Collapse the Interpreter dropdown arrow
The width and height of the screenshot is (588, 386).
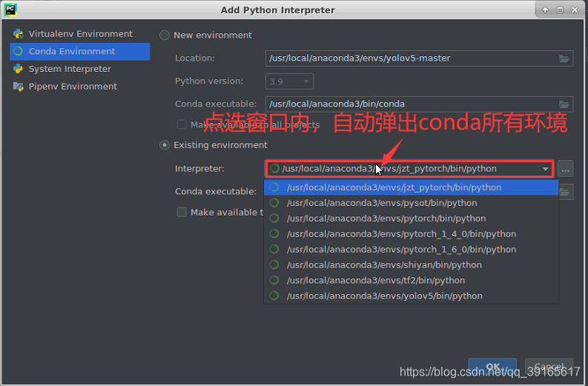point(545,169)
